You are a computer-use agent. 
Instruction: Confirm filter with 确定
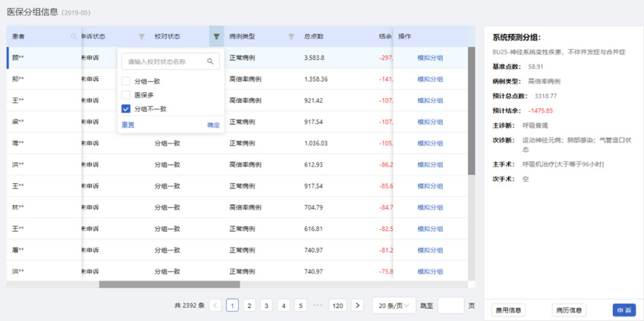click(213, 125)
